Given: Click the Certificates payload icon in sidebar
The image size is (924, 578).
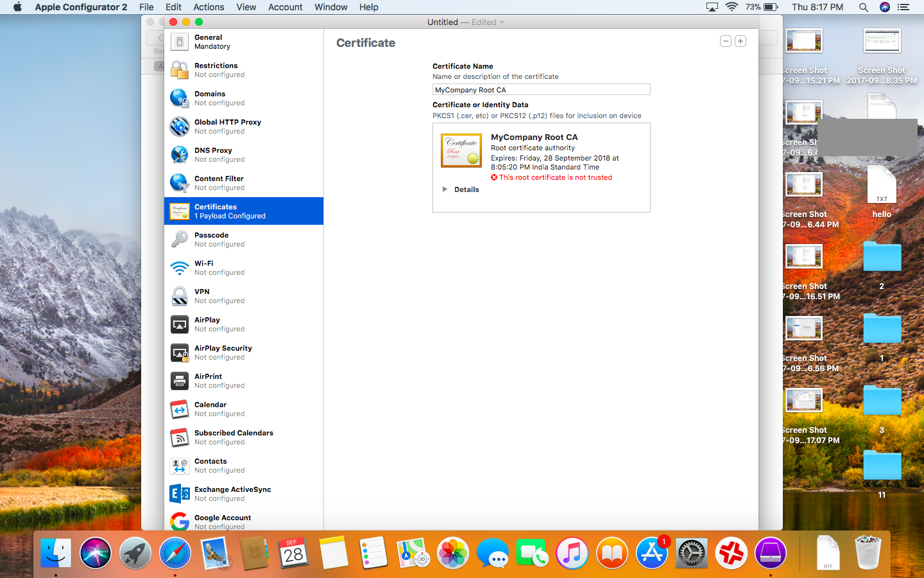Looking at the screenshot, I should pyautogui.click(x=180, y=211).
